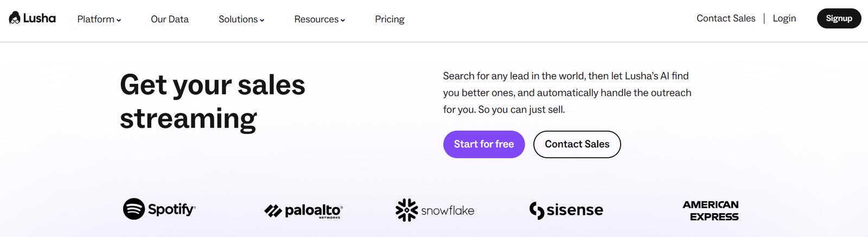Click the Palo Alto Networks logo
Screen dimensions: 868x237
(x=303, y=210)
